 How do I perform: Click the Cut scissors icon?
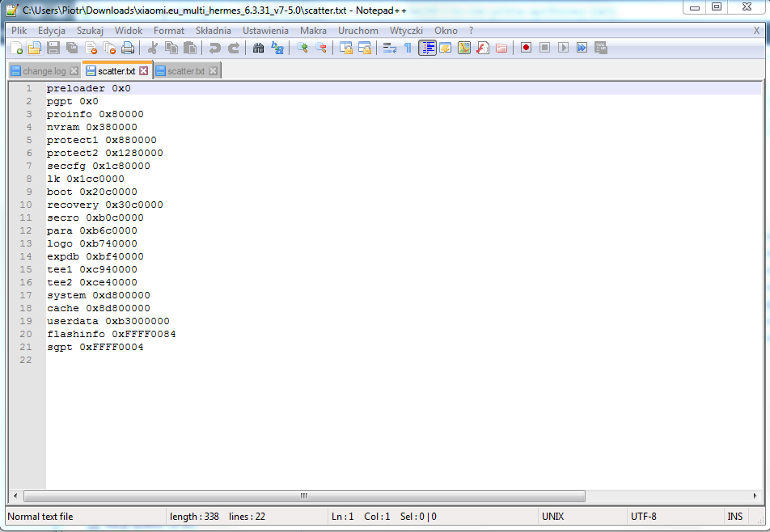pos(152,49)
